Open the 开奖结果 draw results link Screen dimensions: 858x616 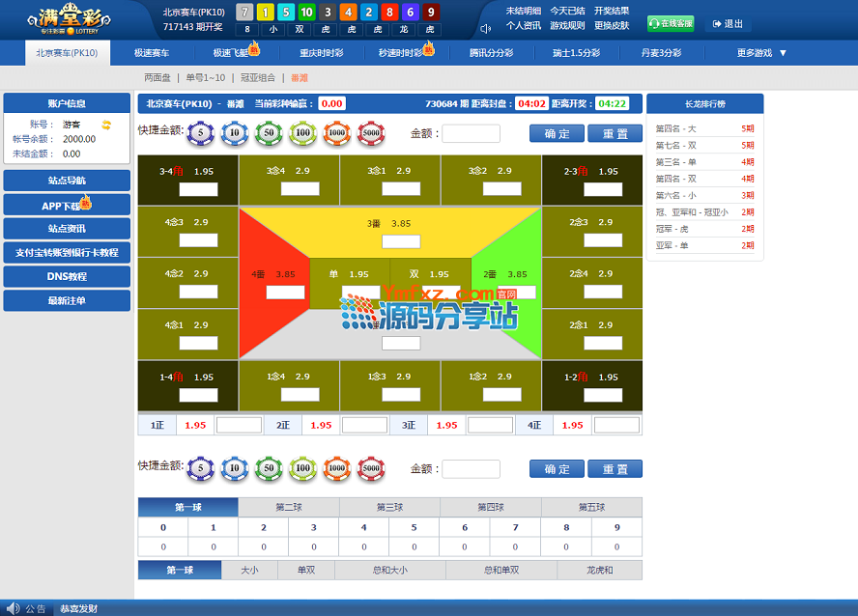(611, 11)
